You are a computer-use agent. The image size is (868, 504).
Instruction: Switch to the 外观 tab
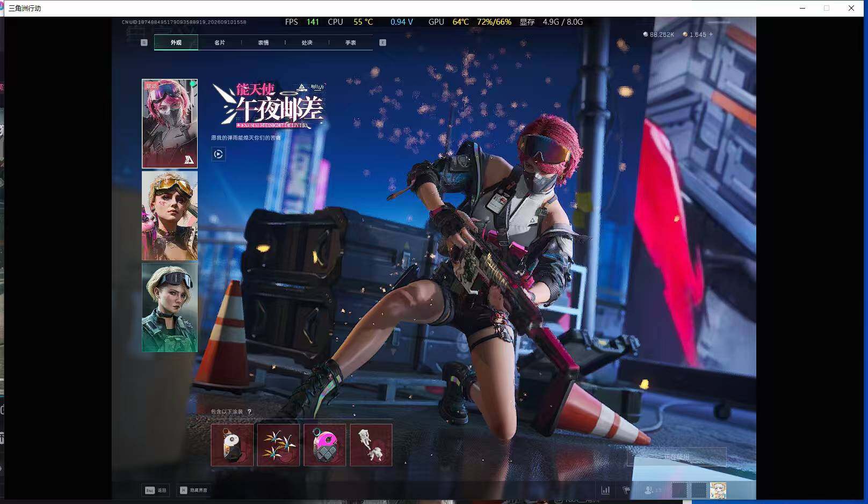(176, 42)
